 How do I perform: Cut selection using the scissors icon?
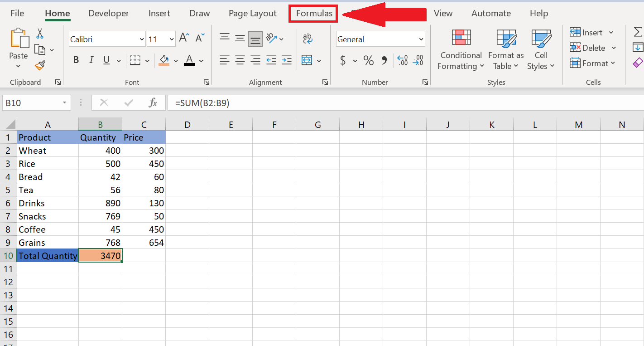pos(39,34)
